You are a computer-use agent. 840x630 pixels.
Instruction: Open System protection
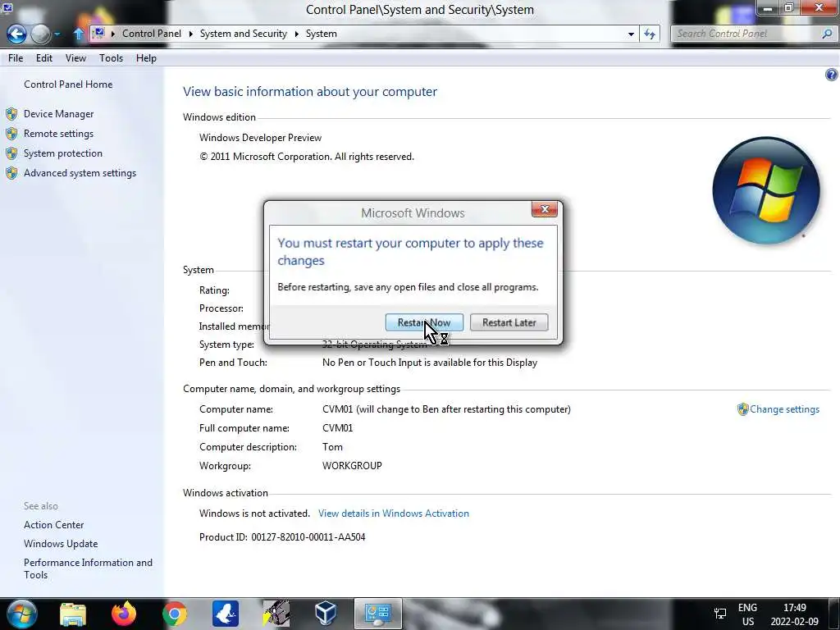pos(62,153)
